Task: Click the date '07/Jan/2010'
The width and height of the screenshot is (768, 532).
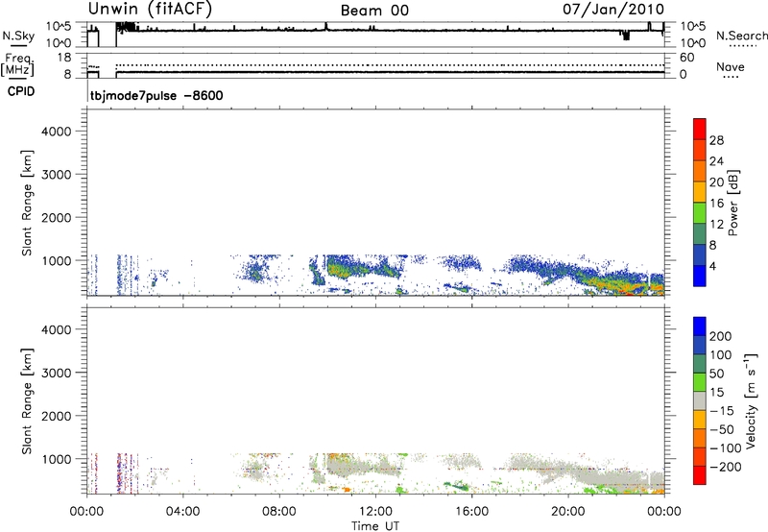Action: (613, 10)
